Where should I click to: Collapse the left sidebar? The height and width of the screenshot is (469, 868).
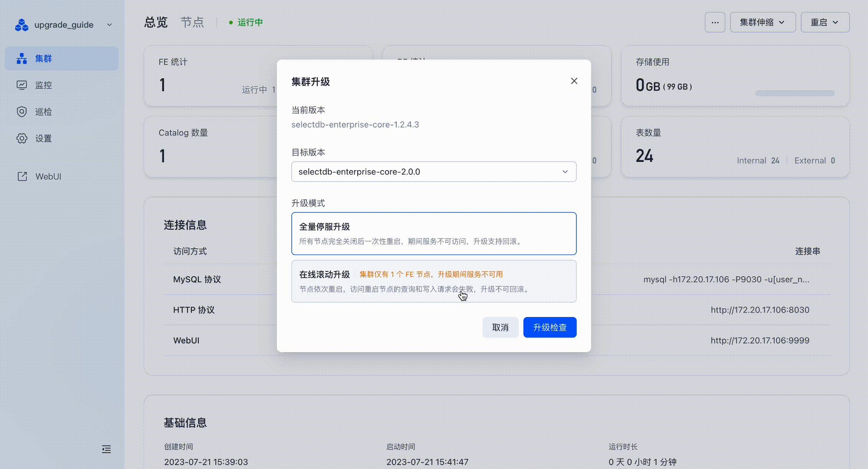106,449
